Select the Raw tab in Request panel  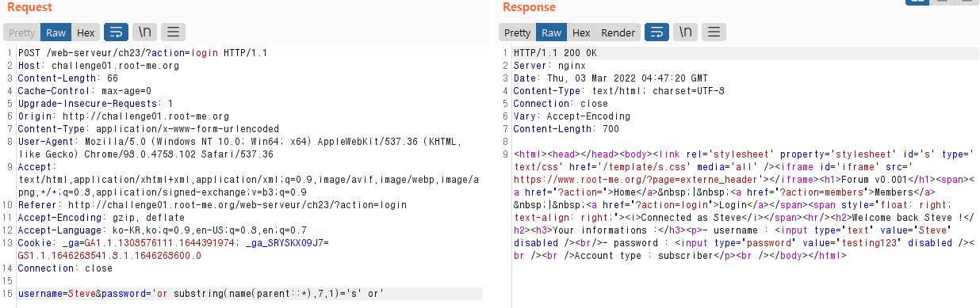(56, 32)
